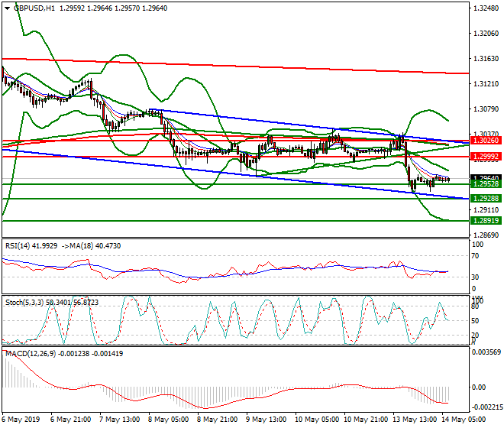Click the 6 May 21:00 time axis label

(70, 420)
